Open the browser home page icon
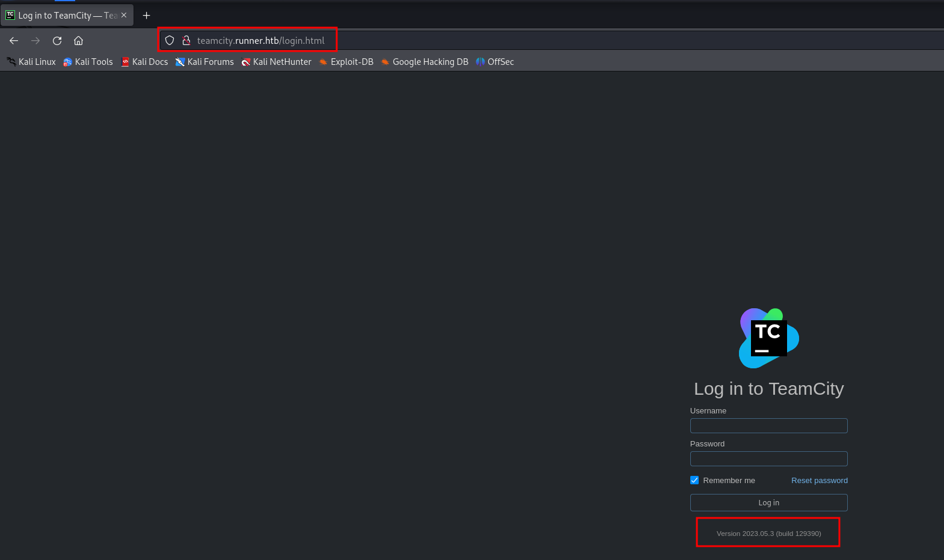The image size is (944, 560). [x=79, y=41]
